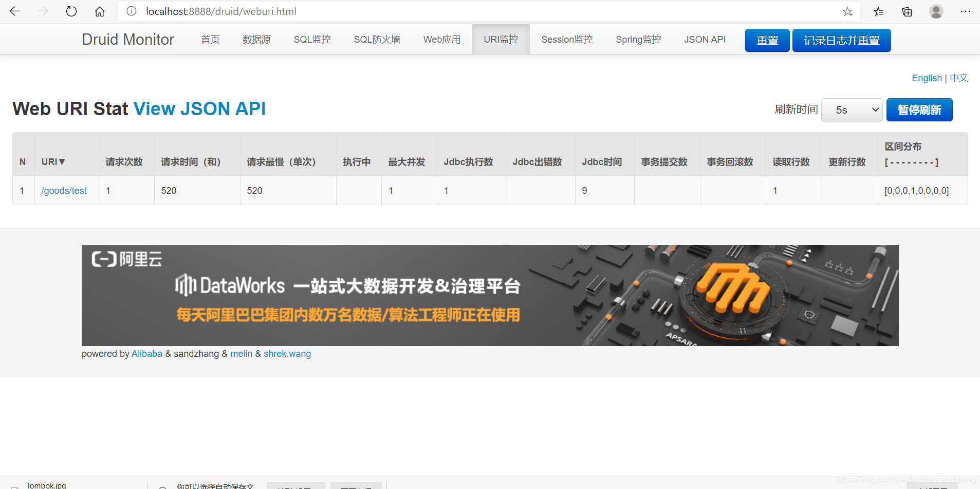Open the user profile avatar
The image size is (980, 489).
pos(936,11)
